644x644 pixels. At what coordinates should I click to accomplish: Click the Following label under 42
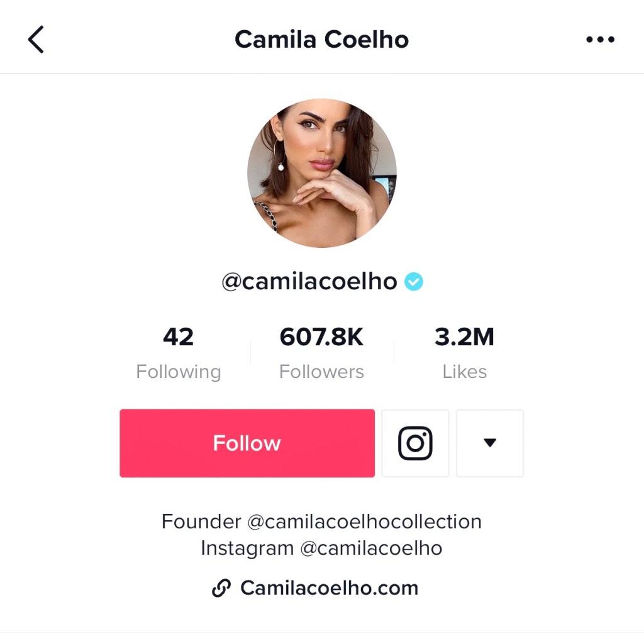(178, 372)
